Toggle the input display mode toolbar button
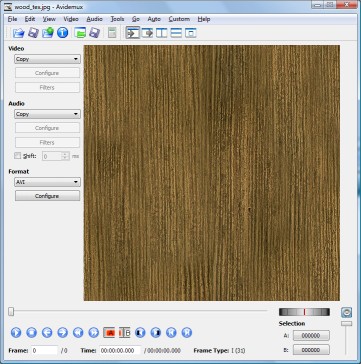 point(133,33)
